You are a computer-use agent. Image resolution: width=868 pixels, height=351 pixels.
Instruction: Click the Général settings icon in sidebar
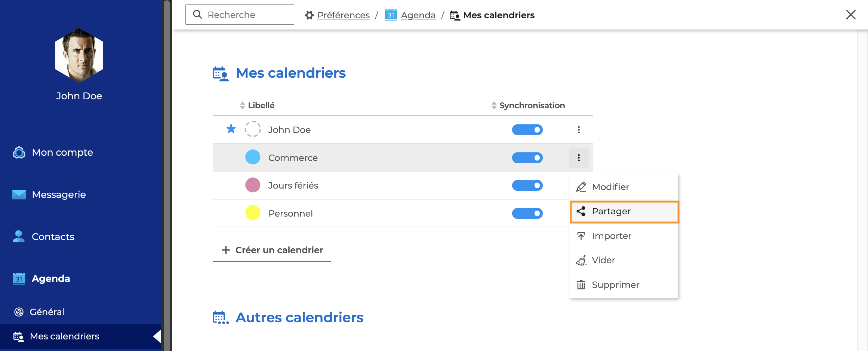pyautogui.click(x=19, y=312)
